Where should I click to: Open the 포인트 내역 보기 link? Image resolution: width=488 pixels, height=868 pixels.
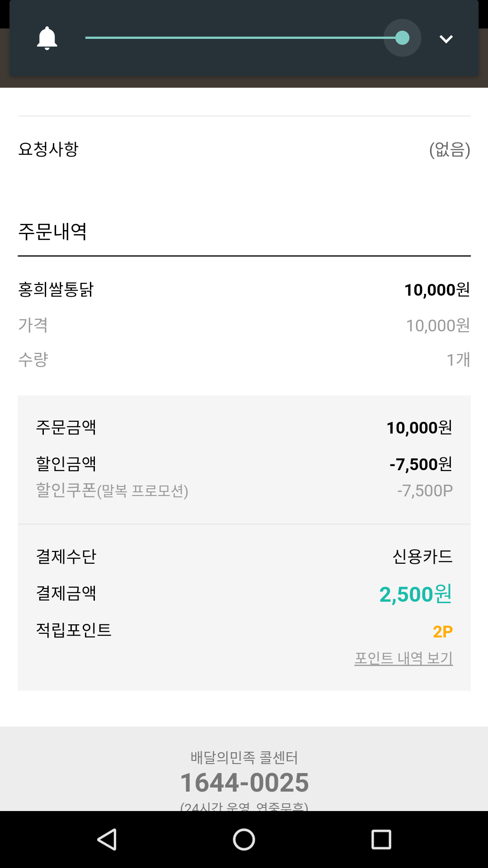click(x=404, y=658)
